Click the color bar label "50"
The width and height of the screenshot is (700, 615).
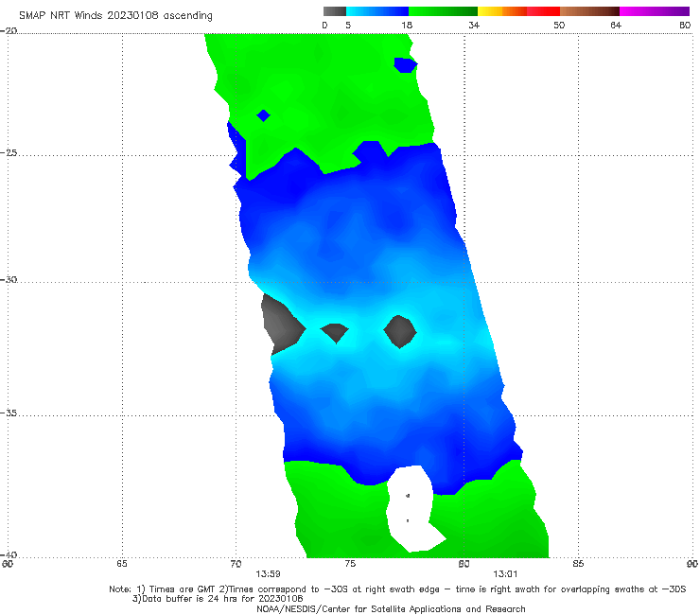(559, 25)
